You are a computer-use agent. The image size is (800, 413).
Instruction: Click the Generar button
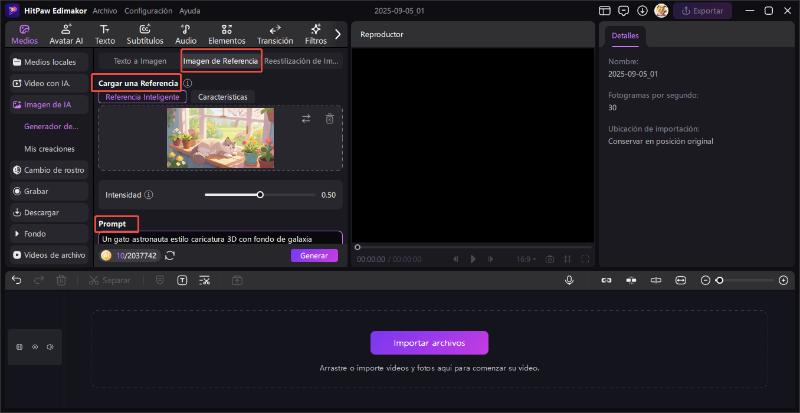pyautogui.click(x=314, y=256)
